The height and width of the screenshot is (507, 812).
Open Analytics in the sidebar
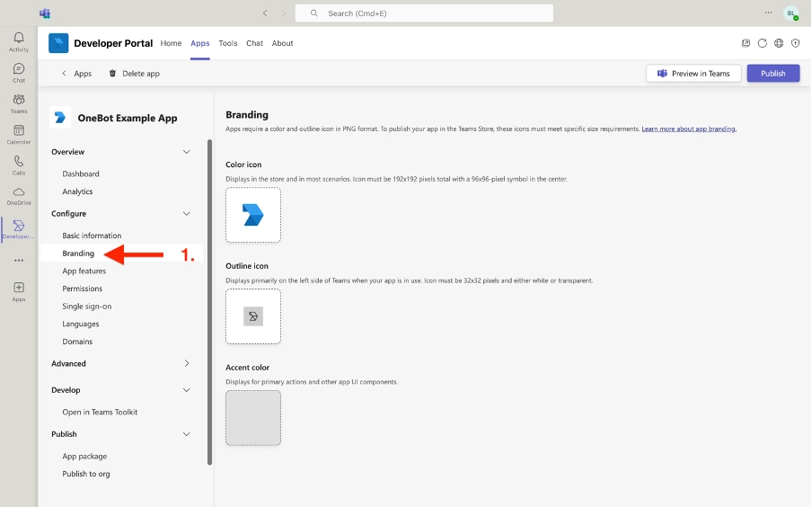click(x=77, y=191)
